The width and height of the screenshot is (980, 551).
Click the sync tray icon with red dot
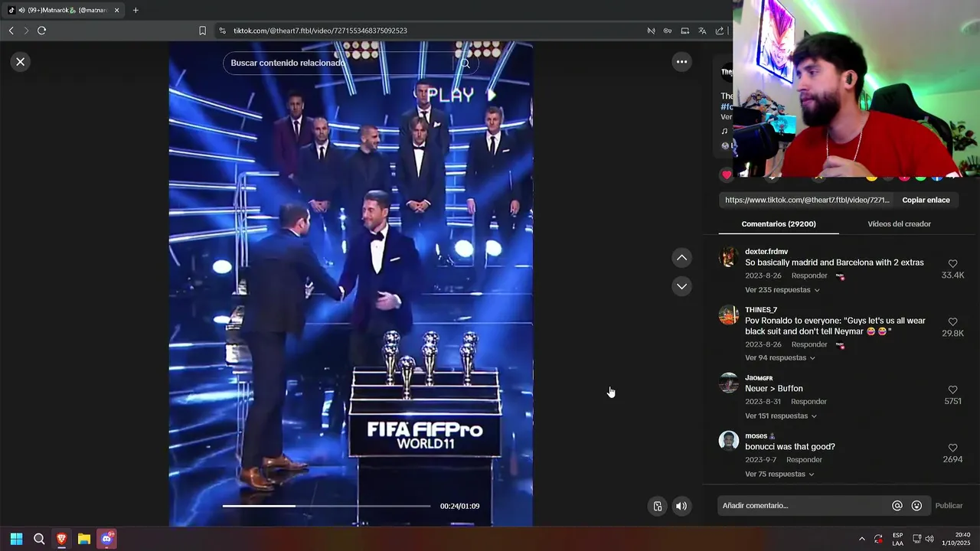click(878, 539)
